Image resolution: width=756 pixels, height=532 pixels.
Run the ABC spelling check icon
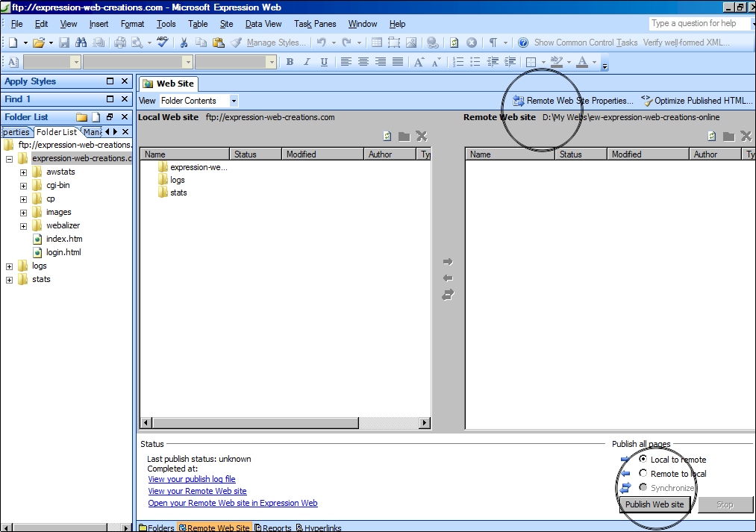[x=163, y=43]
